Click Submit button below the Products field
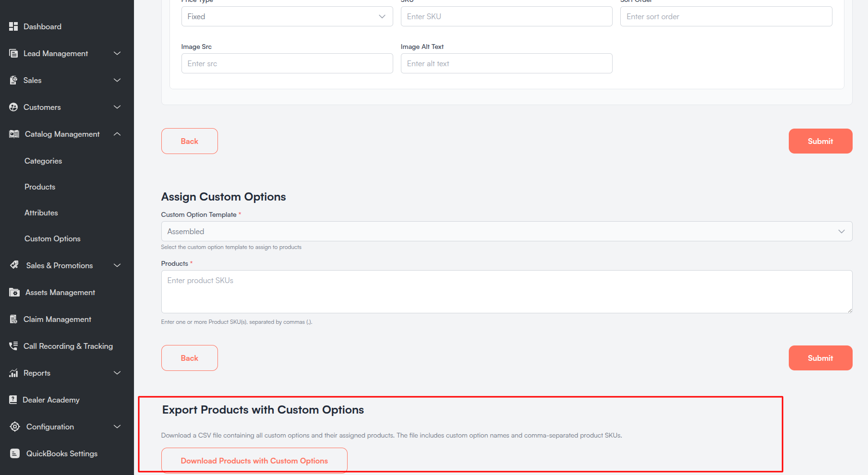The width and height of the screenshot is (868, 475). coord(820,358)
